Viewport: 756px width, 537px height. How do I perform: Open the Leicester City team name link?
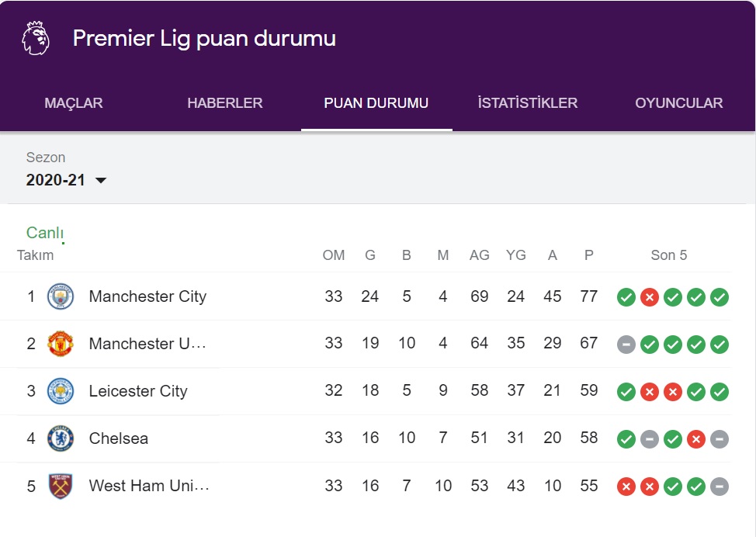[x=138, y=391]
